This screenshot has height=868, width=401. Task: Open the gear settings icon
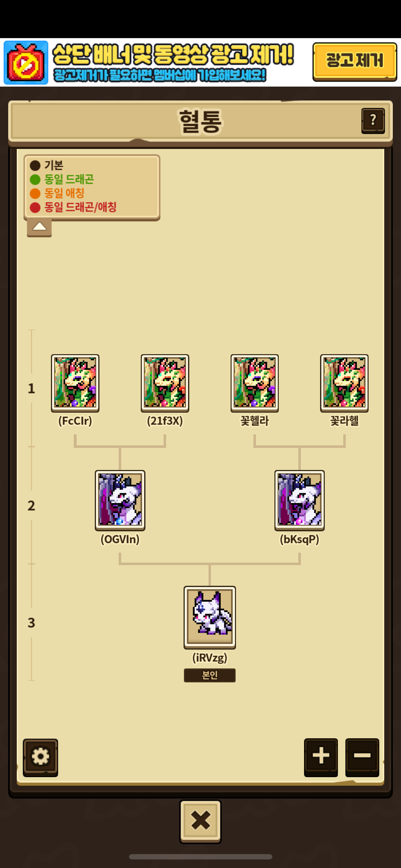pos(40,757)
